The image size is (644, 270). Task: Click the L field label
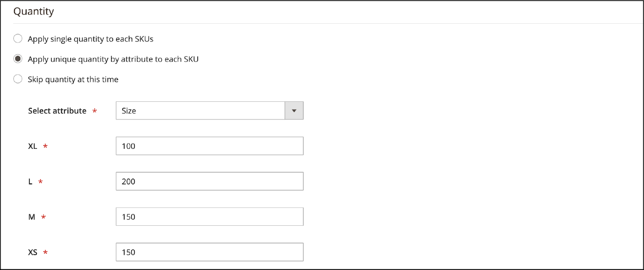30,181
